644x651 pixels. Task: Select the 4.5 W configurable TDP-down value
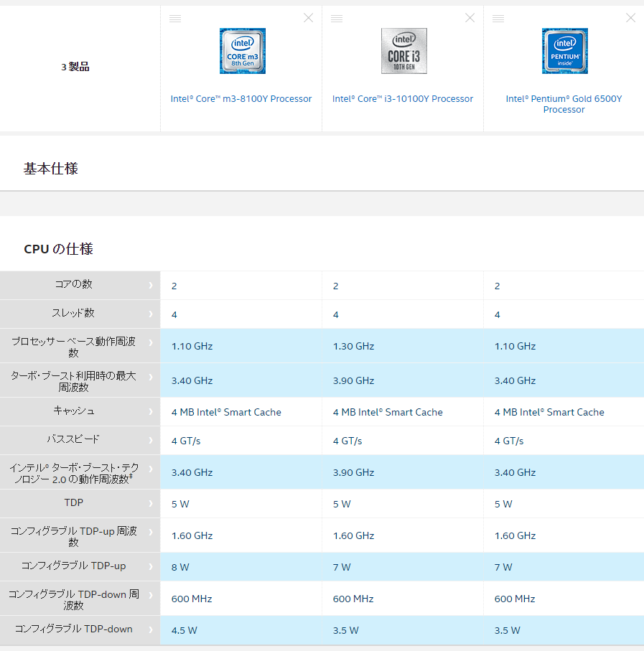tap(185, 630)
